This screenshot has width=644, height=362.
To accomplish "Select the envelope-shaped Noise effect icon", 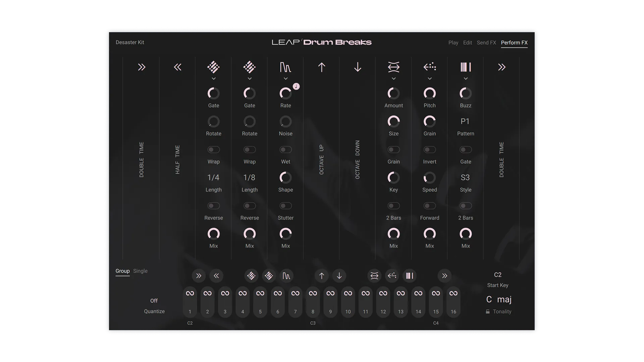I will pos(285,67).
